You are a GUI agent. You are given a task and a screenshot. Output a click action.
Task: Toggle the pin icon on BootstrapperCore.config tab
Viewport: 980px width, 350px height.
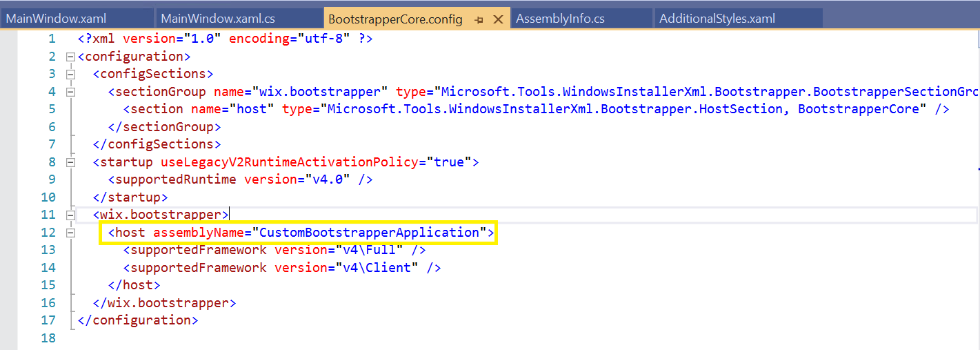479,20
